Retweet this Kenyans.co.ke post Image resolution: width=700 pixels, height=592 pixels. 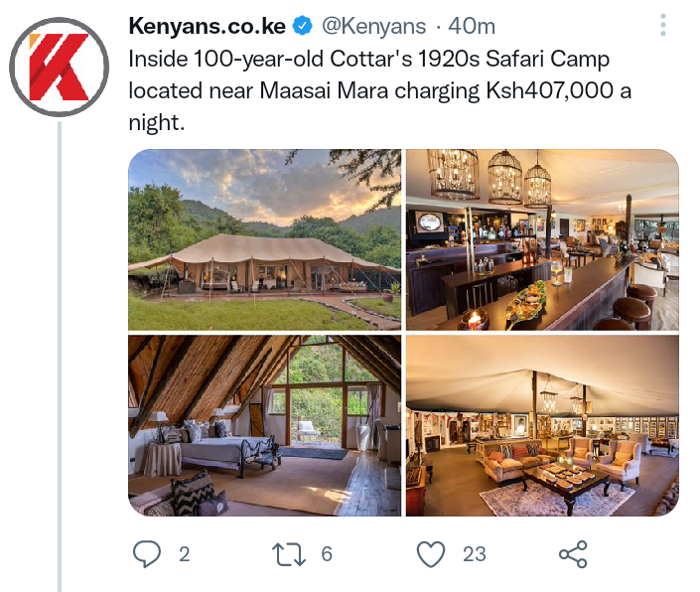(289, 554)
